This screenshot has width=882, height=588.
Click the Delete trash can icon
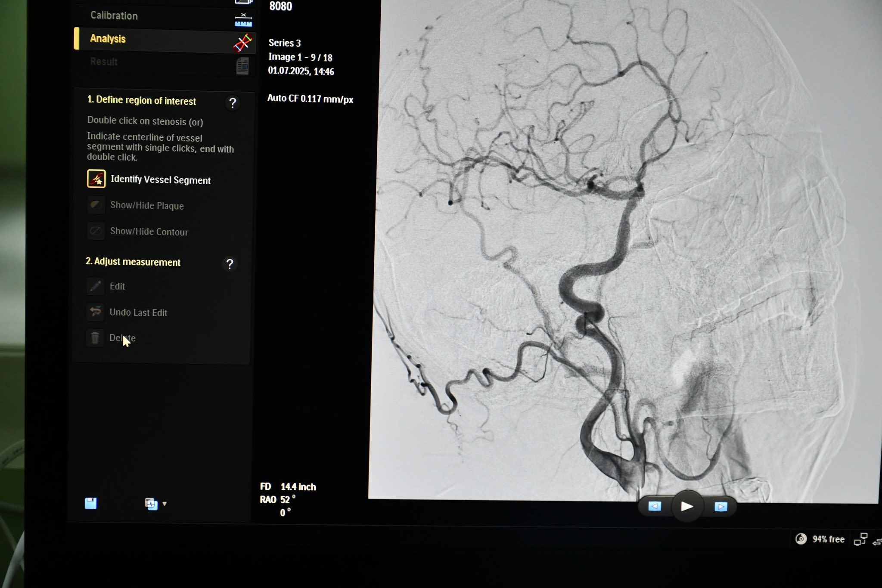(x=95, y=338)
